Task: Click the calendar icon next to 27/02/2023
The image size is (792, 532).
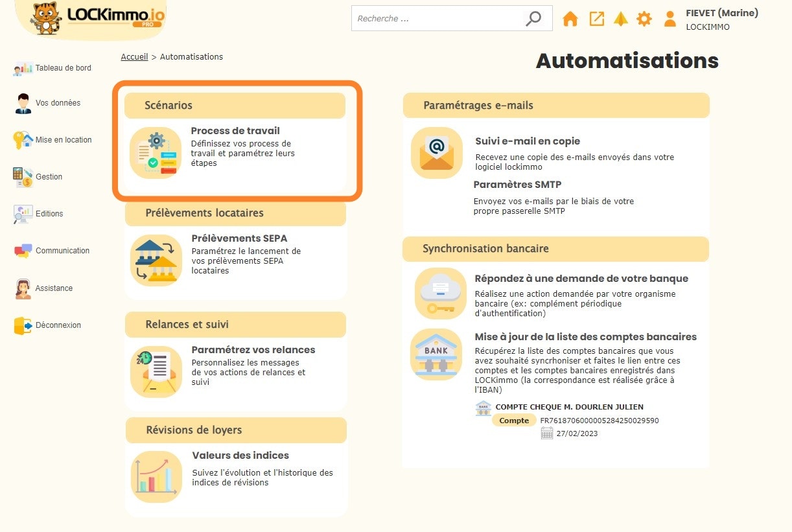Action: pyautogui.click(x=547, y=433)
